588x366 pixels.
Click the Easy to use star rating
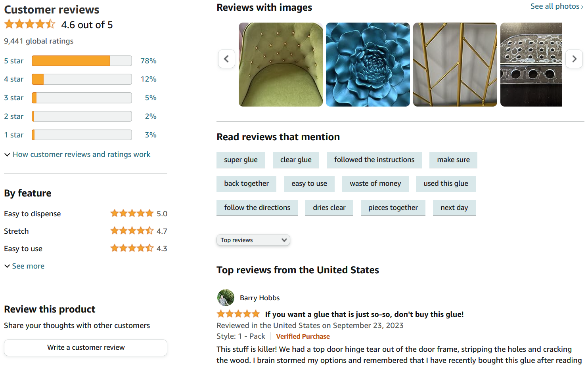click(132, 248)
